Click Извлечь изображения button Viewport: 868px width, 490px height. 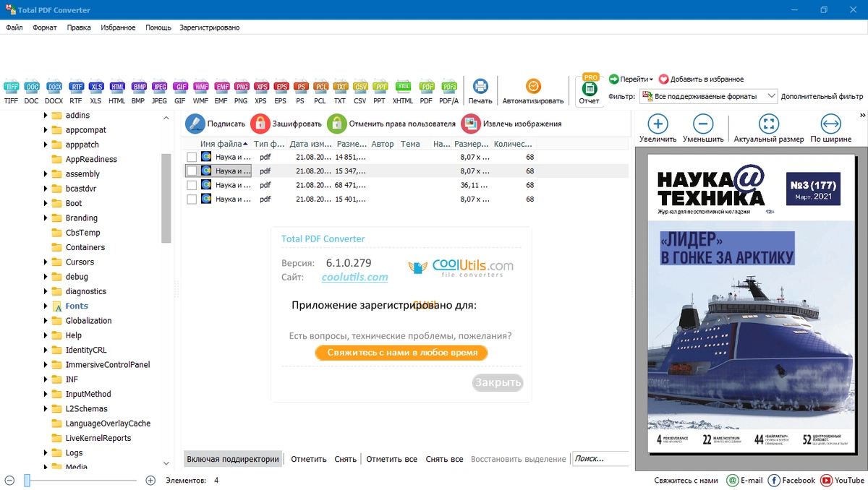[x=511, y=124]
